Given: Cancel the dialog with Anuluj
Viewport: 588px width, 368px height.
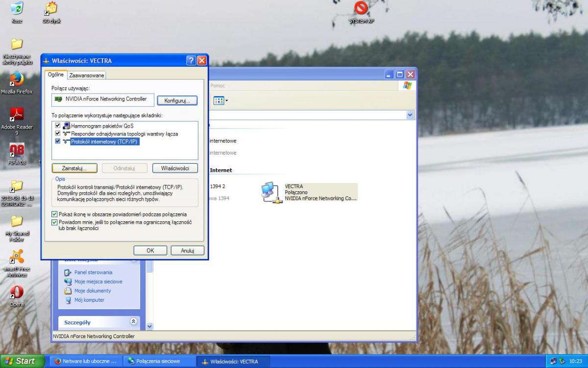Looking at the screenshot, I should pyautogui.click(x=187, y=250).
